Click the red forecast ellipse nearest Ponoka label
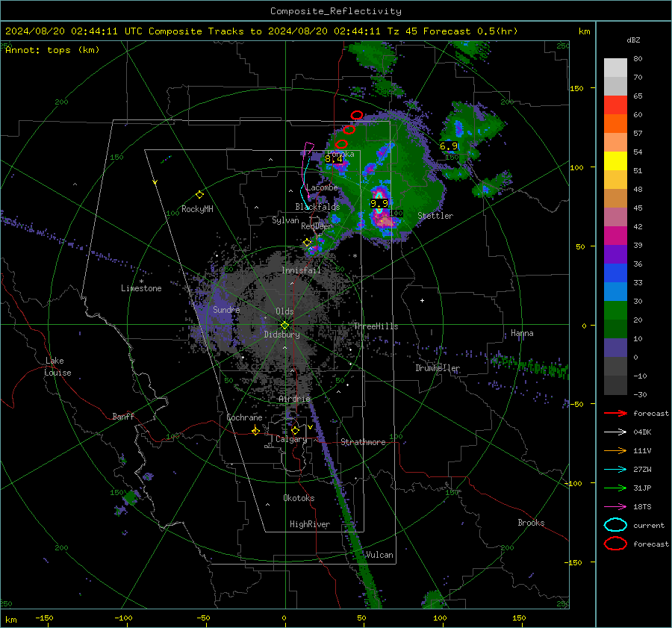This screenshot has height=628, width=672. [341, 144]
